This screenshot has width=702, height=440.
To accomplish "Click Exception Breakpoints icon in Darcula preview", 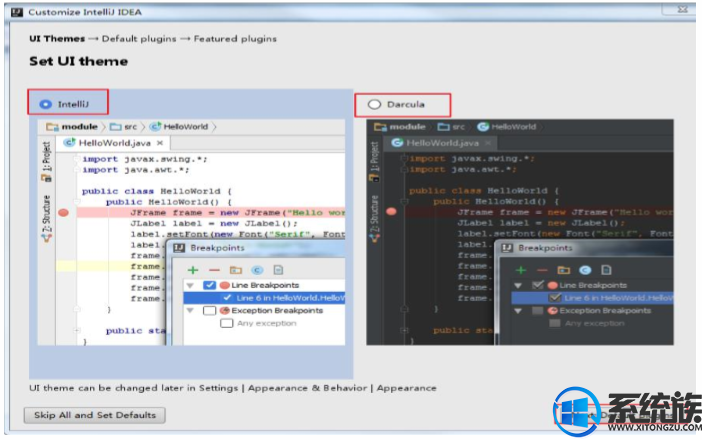I will (552, 311).
